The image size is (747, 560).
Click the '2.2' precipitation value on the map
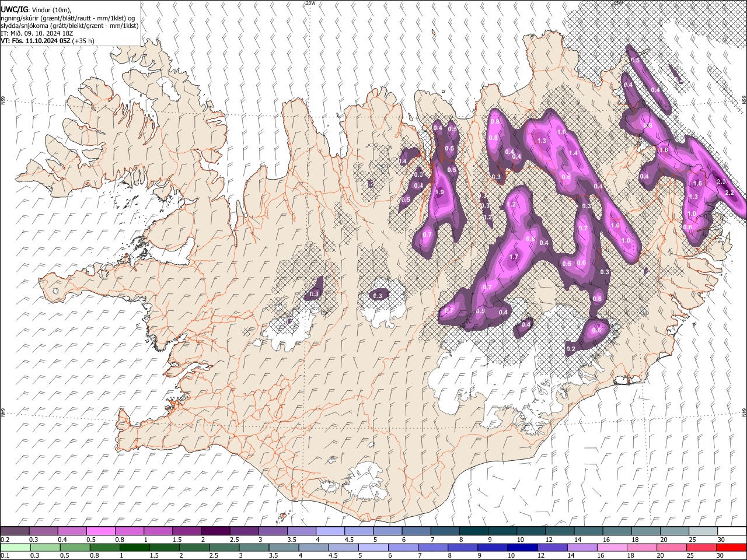coord(729,192)
